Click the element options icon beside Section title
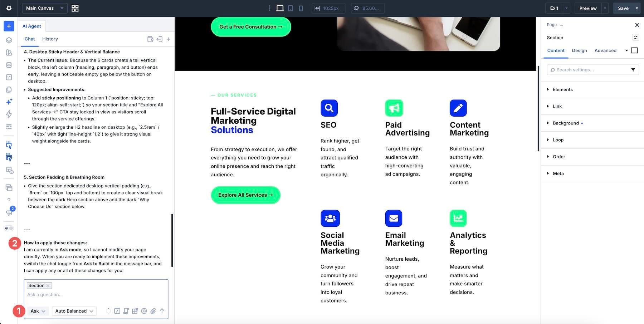The image size is (644, 324). [636, 38]
